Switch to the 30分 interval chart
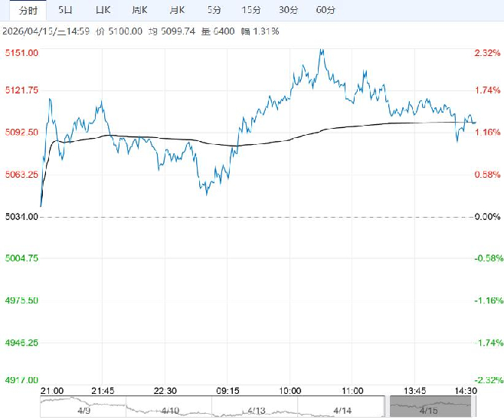The width and height of the screenshot is (504, 420). click(x=288, y=10)
